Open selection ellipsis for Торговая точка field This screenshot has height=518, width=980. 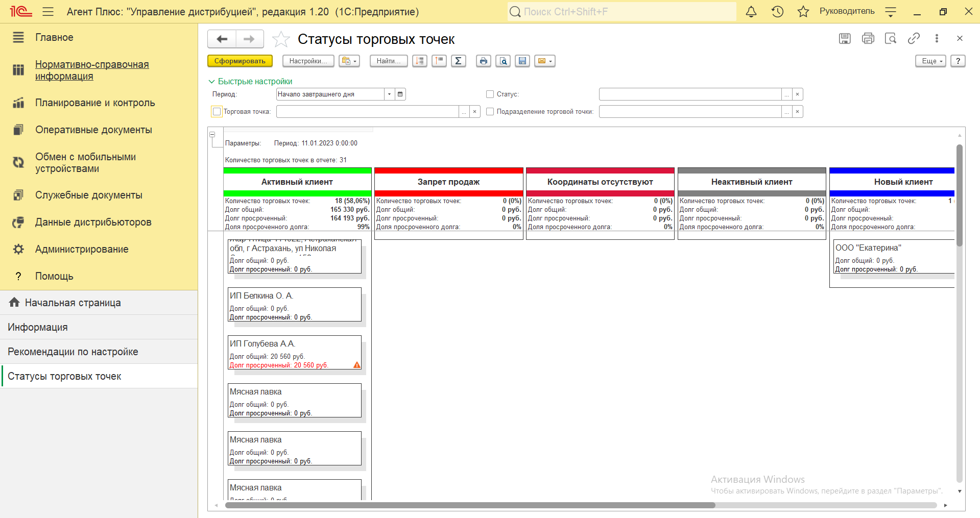pyautogui.click(x=464, y=111)
